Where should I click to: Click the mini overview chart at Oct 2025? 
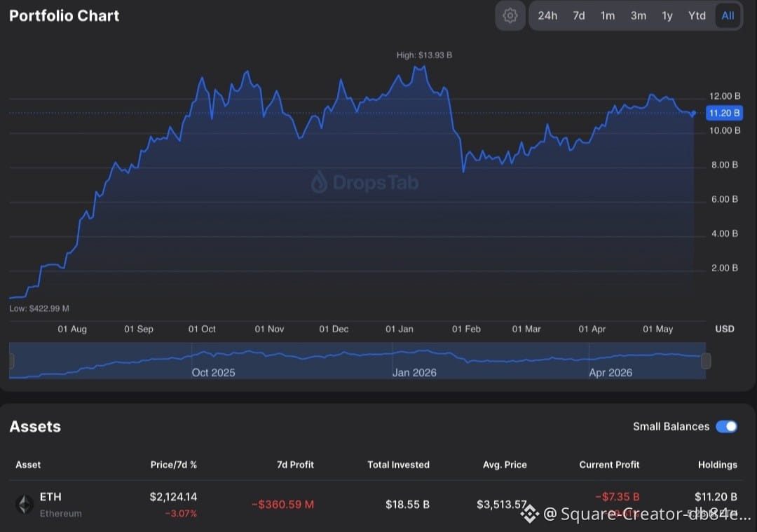[x=213, y=372]
